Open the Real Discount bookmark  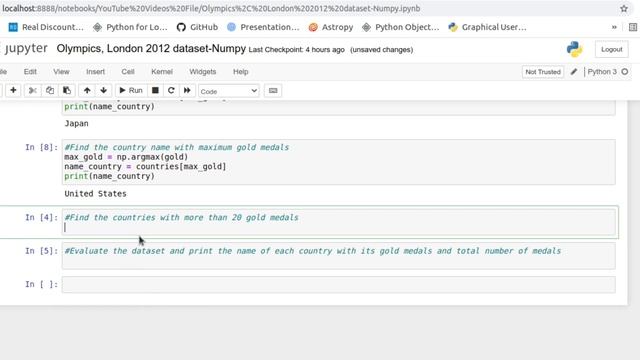coord(46,27)
